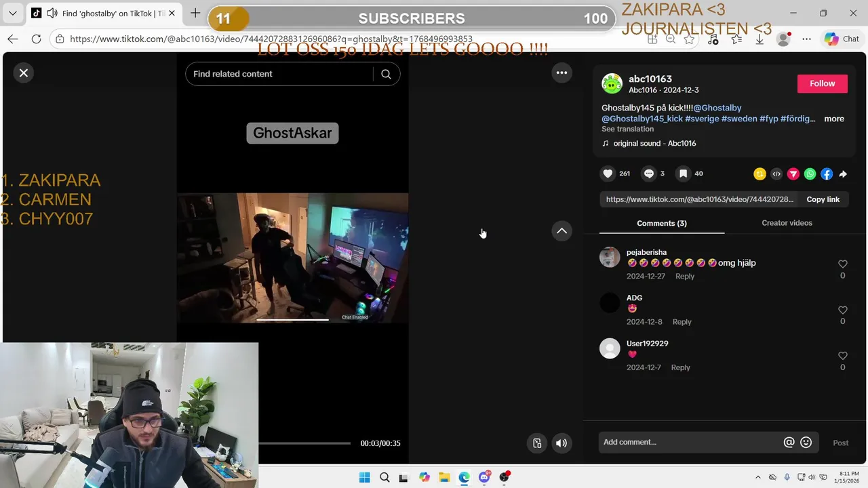Open File Explorer from taskbar

click(x=444, y=477)
